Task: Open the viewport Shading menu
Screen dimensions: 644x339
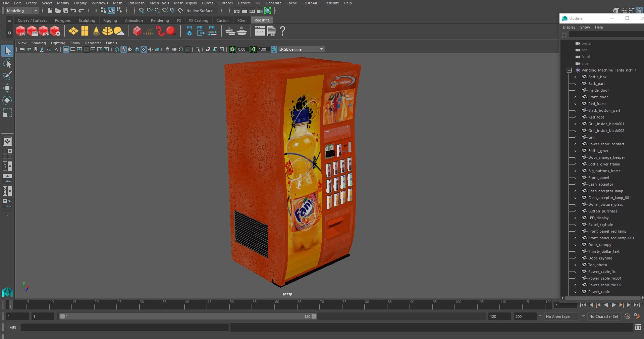Action: coord(39,43)
